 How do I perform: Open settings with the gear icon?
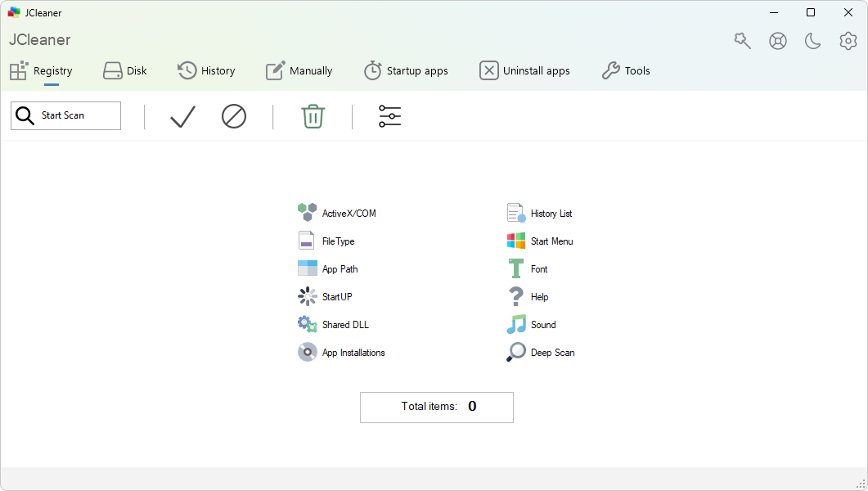click(848, 41)
